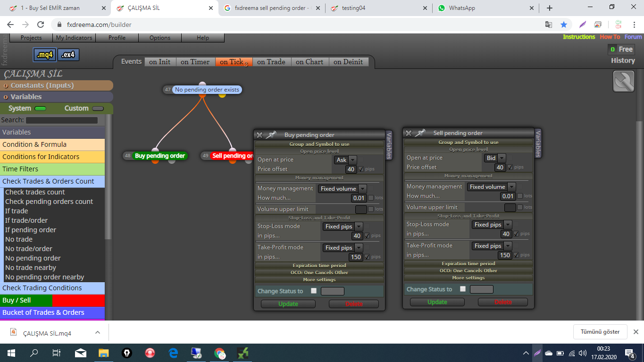This screenshot has height=362, width=644.
Task: Open Microsoft Edge from taskbar
Action: (x=173, y=353)
